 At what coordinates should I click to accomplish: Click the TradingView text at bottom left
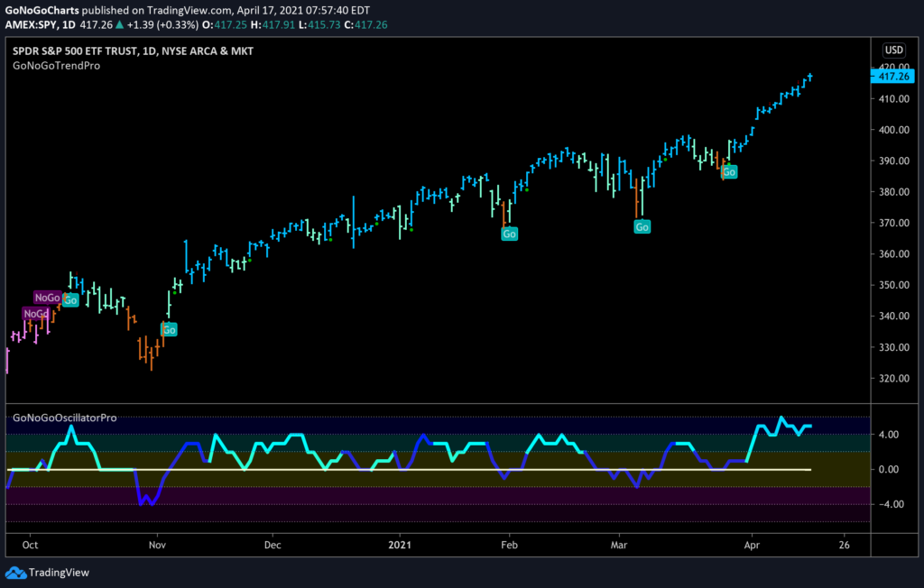(x=59, y=573)
